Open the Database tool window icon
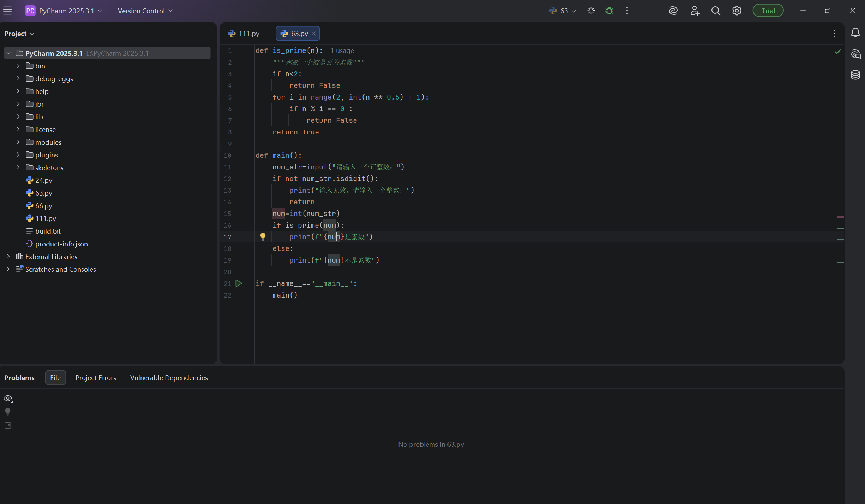 point(855,75)
